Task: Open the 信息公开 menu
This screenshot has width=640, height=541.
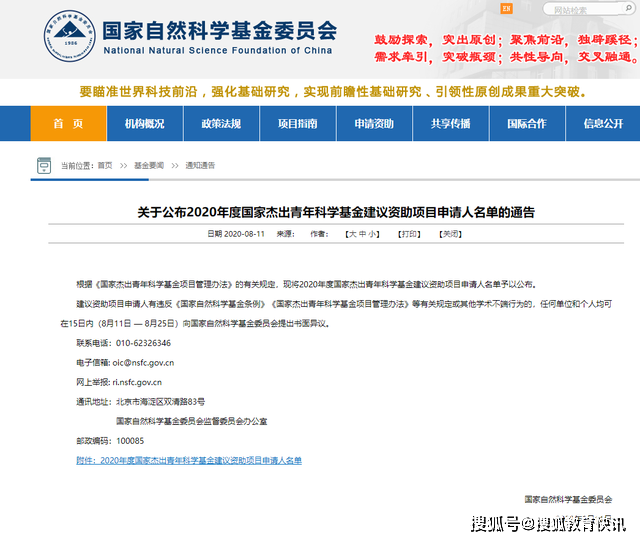Action: (603, 123)
